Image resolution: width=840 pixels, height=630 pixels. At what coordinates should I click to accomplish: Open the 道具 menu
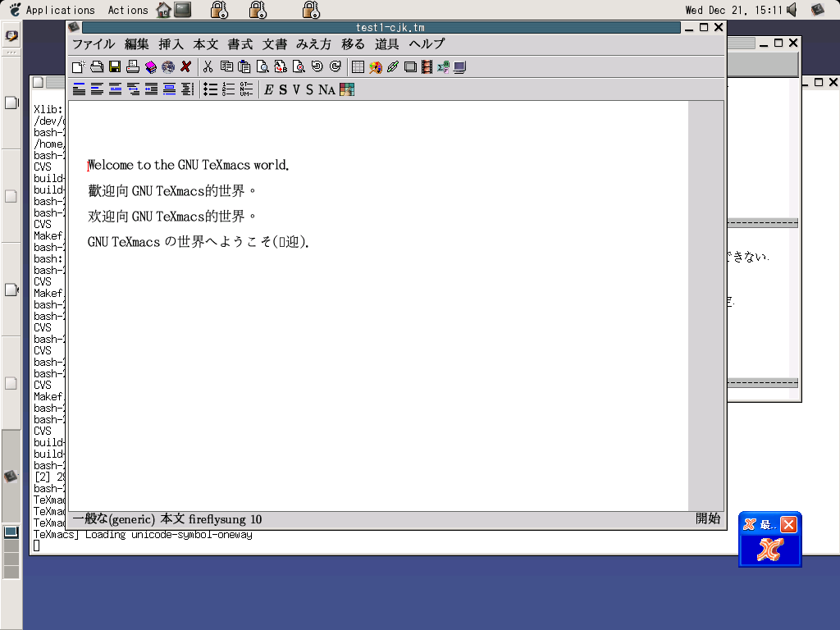(387, 44)
